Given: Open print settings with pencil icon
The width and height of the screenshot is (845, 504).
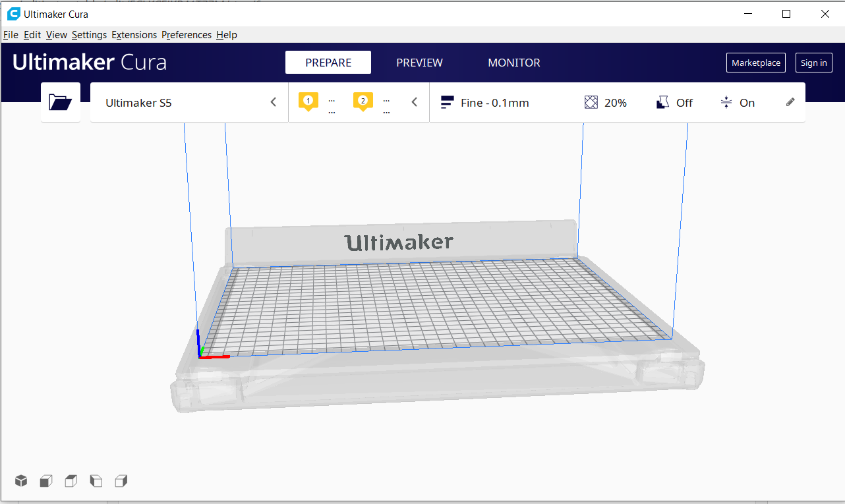Looking at the screenshot, I should tap(791, 102).
